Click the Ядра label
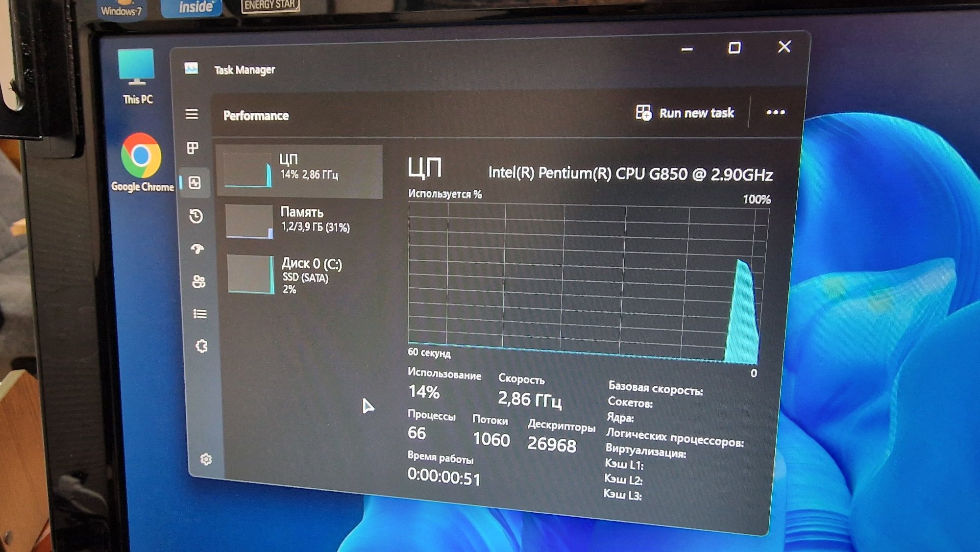980x552 pixels. (620, 417)
